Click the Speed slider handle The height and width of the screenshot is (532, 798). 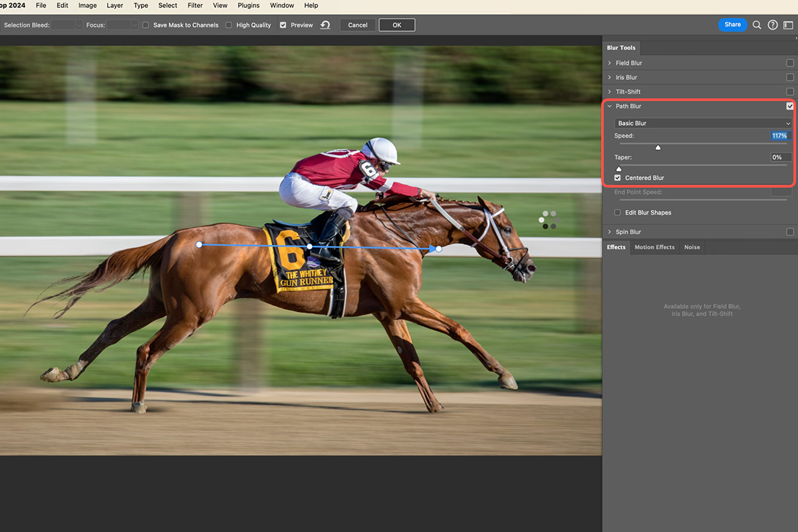click(x=658, y=148)
